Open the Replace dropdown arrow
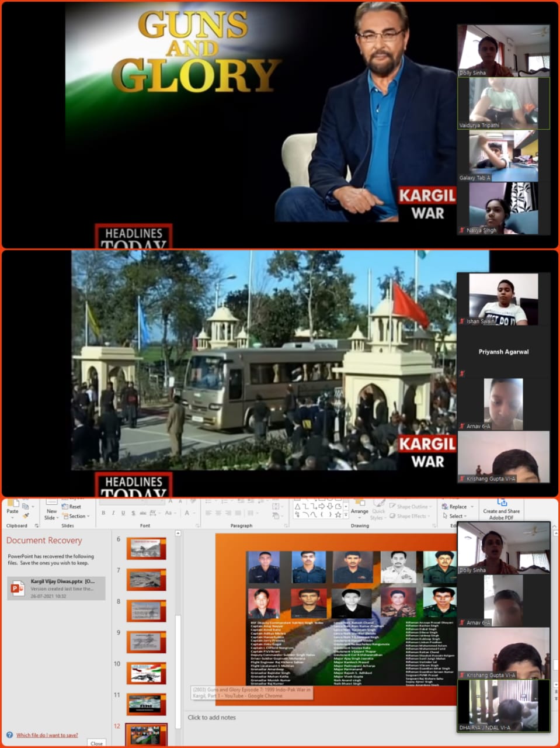 (472, 507)
